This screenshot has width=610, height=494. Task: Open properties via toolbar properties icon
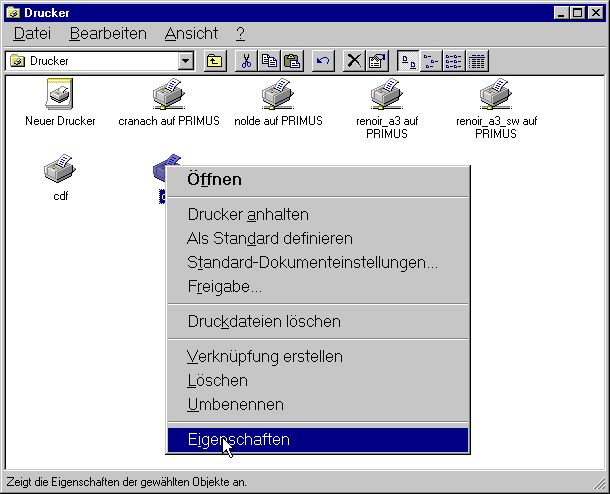click(x=377, y=61)
